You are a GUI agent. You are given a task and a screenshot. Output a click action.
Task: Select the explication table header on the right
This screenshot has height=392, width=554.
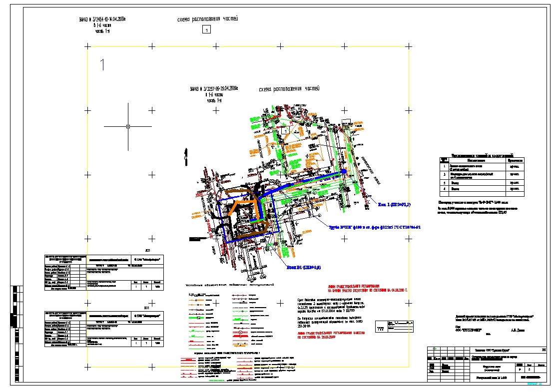click(482, 160)
